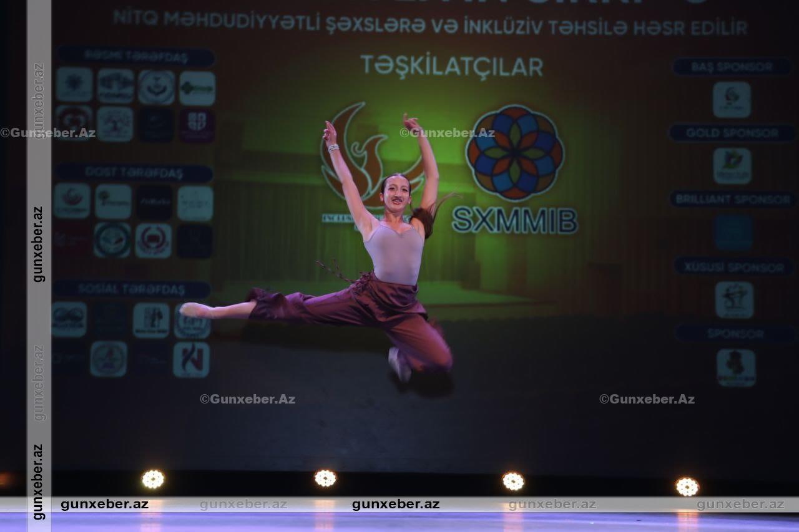The height and width of the screenshot is (532, 799).
Task: Click the BRILLIANT SPONSOR label
Action: (733, 200)
